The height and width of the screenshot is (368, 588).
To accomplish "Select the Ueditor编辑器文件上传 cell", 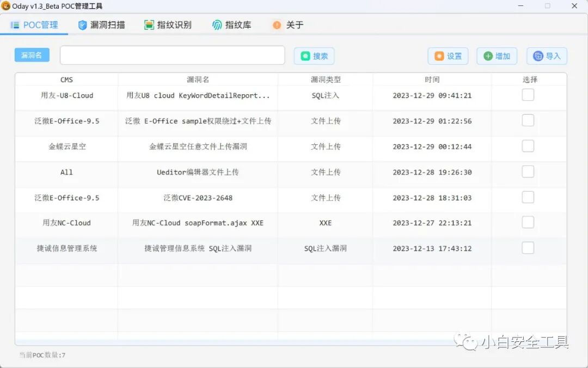I will click(x=198, y=172).
